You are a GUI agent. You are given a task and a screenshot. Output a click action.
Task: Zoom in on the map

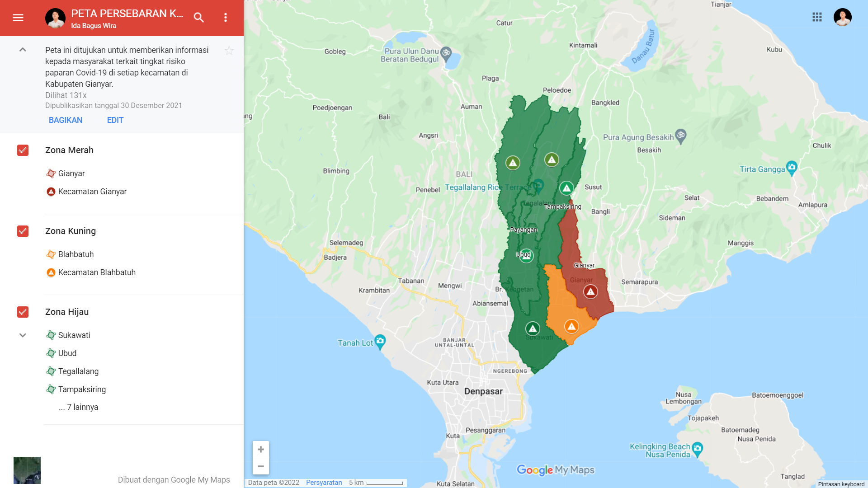point(261,449)
